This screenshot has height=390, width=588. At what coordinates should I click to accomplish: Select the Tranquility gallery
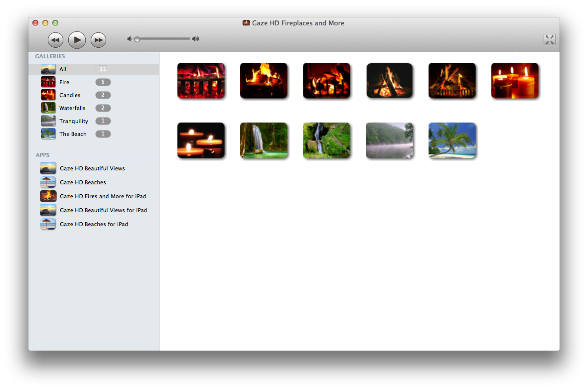point(74,121)
